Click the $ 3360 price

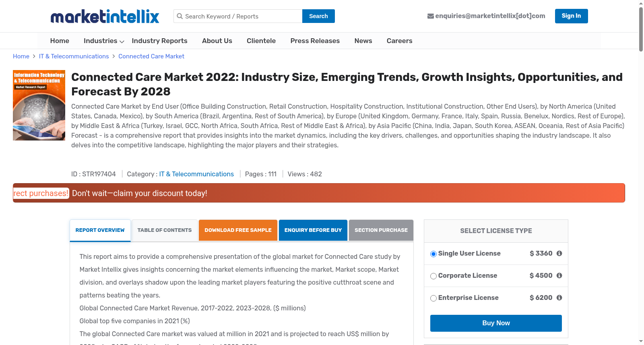click(541, 253)
